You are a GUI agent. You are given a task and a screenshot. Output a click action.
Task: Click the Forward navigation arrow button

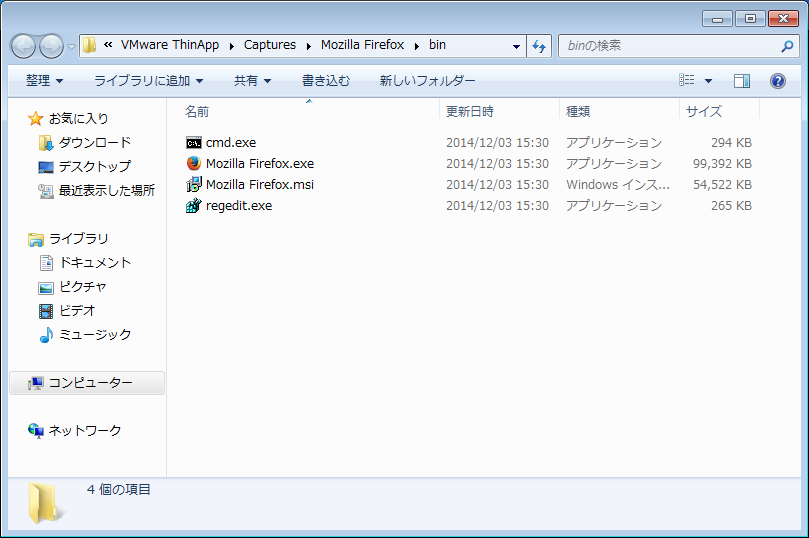click(52, 46)
